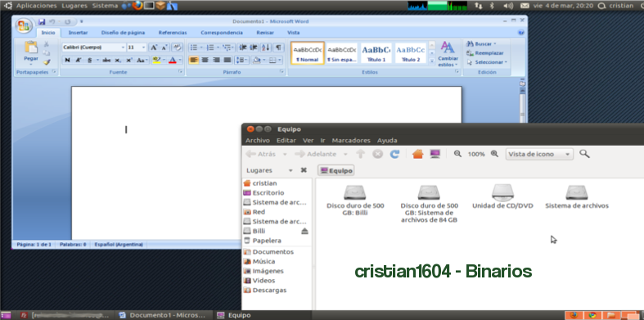The width and height of the screenshot is (644, 320).
Task: Open the Vista de icono dropdown
Action: (x=539, y=154)
